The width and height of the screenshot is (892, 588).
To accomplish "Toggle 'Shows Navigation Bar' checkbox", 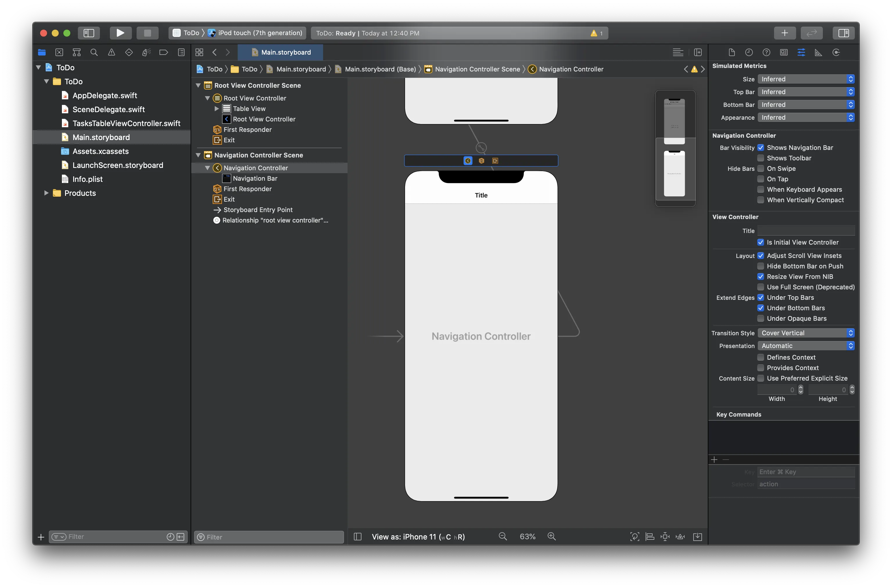I will point(760,147).
